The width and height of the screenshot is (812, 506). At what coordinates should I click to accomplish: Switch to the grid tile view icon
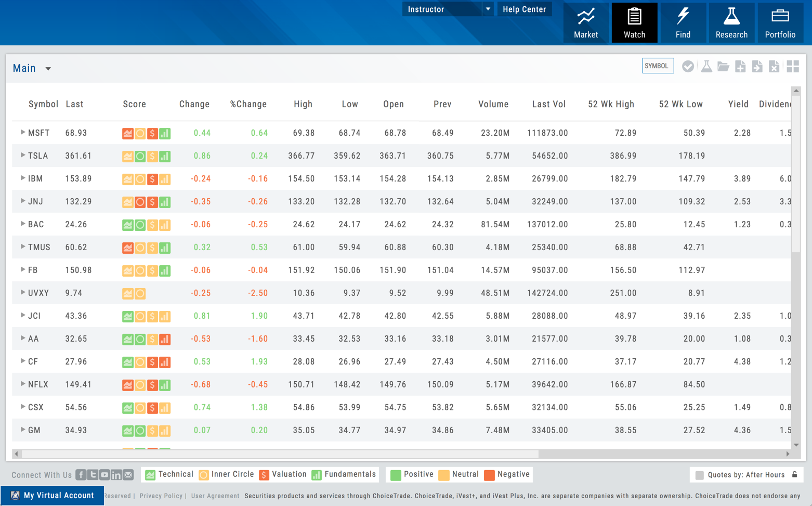(x=793, y=67)
